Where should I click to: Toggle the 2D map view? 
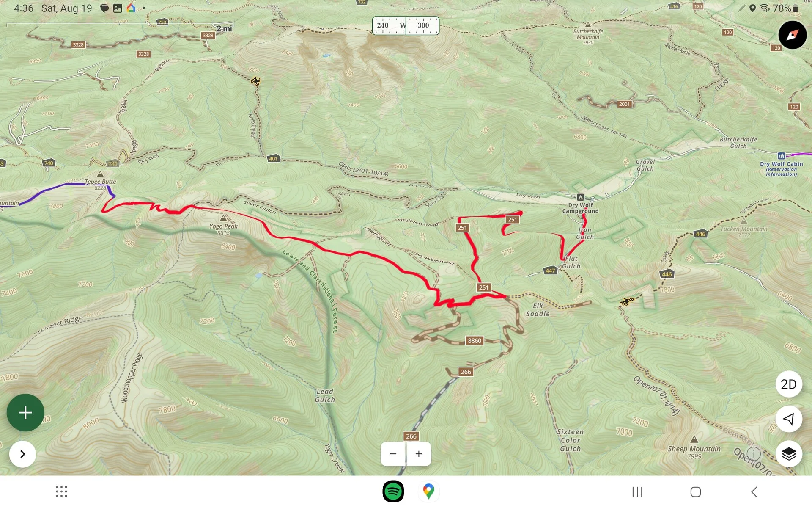point(789,384)
